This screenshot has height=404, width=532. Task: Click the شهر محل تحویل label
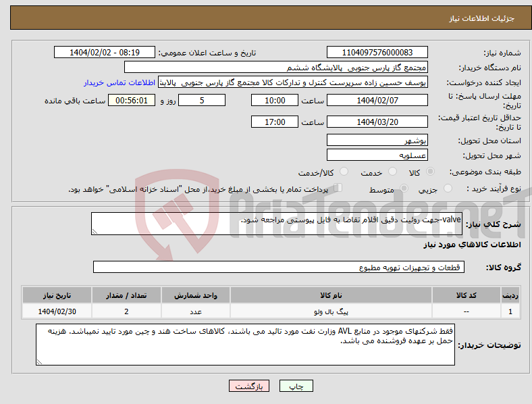[x=492, y=156]
